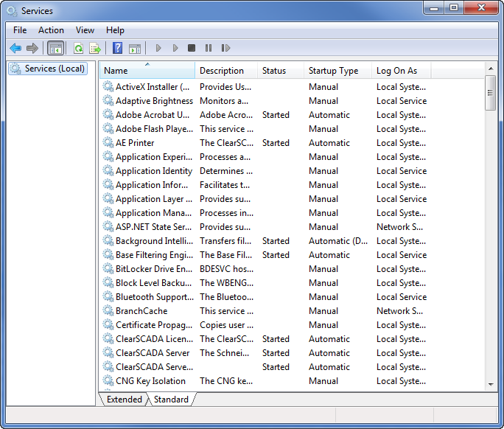Click the gear icon beside BranchCache
Viewport: 504px width, 429px height.
[108, 311]
